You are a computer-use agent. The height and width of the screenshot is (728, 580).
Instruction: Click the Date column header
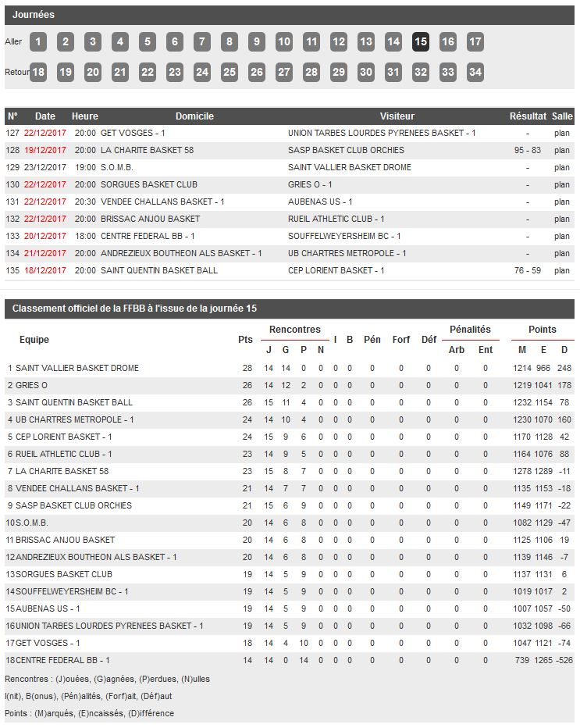click(x=45, y=116)
